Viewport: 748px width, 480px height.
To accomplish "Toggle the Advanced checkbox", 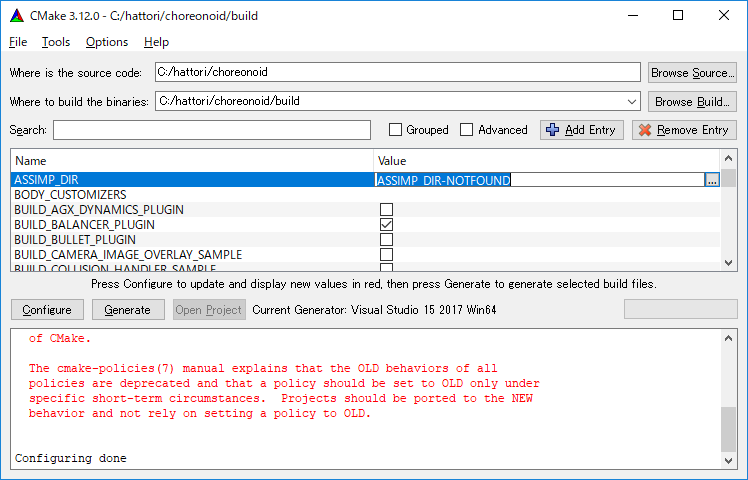I will (x=468, y=130).
